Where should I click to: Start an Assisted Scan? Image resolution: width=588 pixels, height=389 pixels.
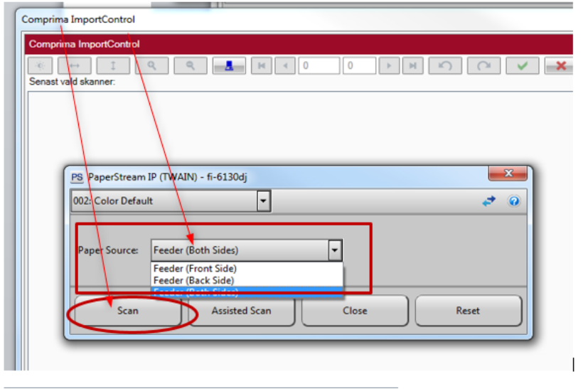[x=241, y=311]
